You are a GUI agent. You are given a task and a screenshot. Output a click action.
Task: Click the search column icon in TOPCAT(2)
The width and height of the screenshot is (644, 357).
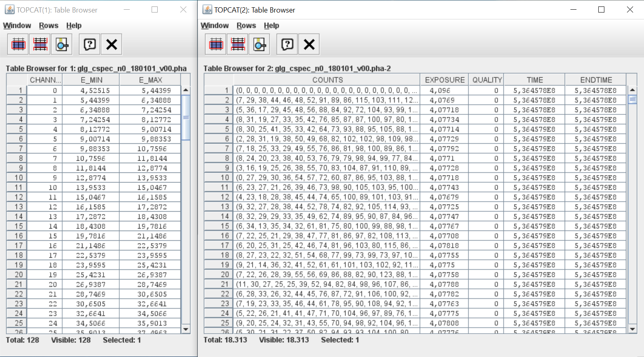click(x=260, y=44)
